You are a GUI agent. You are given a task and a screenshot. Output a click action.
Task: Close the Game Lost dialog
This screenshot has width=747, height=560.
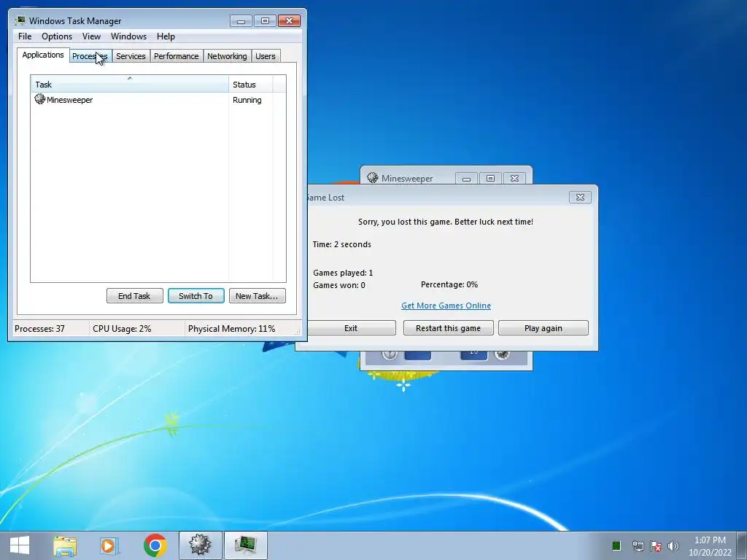click(580, 197)
